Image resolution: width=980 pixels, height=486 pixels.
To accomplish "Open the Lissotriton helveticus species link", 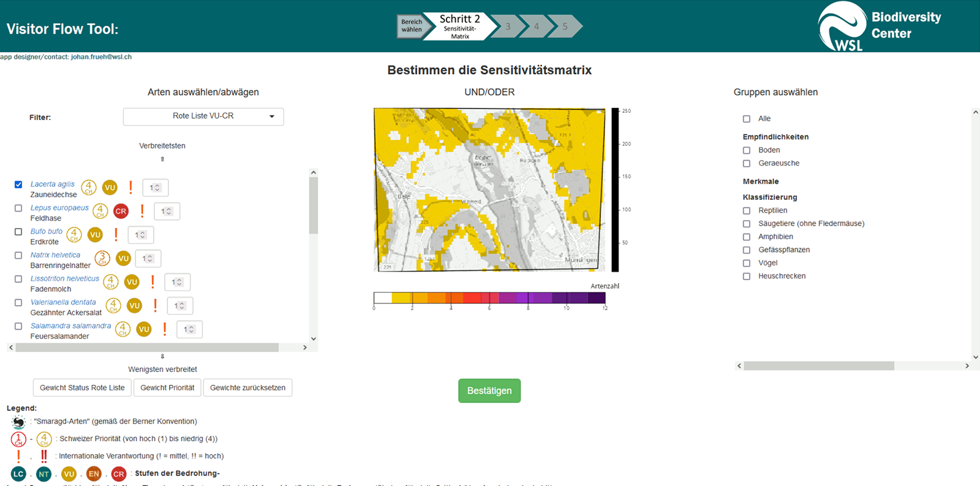I will point(65,278).
